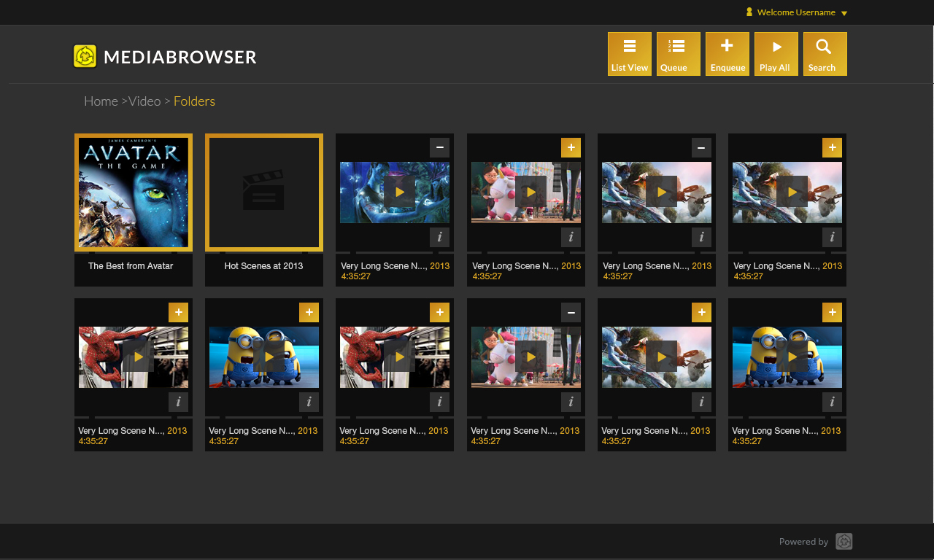934x560 pixels.
Task: Enqueue the unicorn scene showing a plus button
Action: 571,147
